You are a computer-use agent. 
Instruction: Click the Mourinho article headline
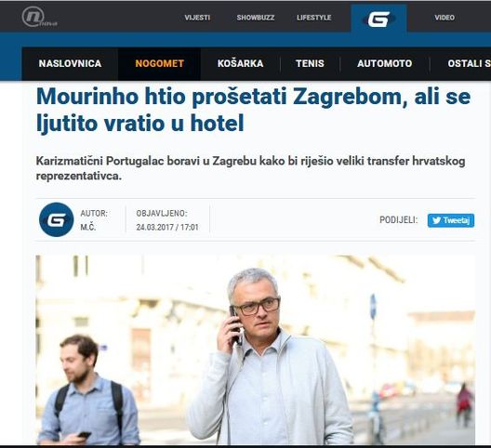[253, 110]
